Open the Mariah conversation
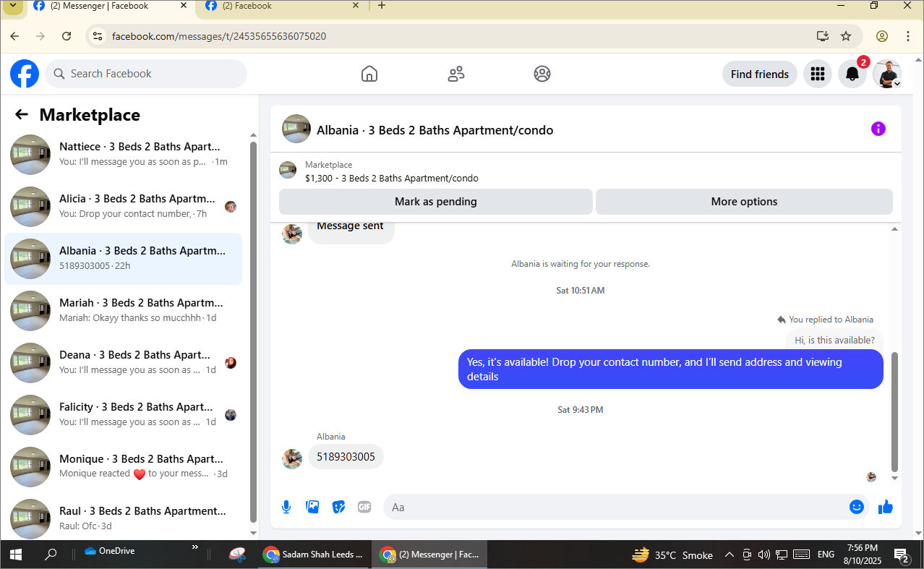This screenshot has height=569, width=924. click(124, 311)
